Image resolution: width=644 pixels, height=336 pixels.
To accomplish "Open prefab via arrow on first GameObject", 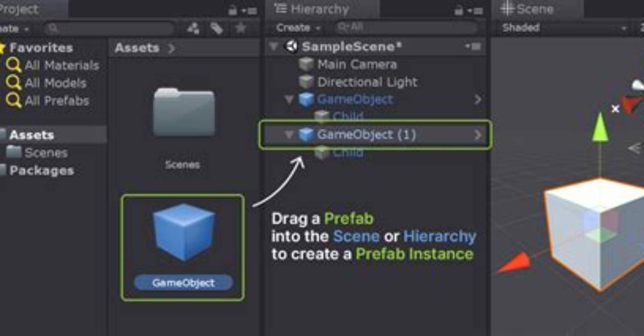I will 478,100.
